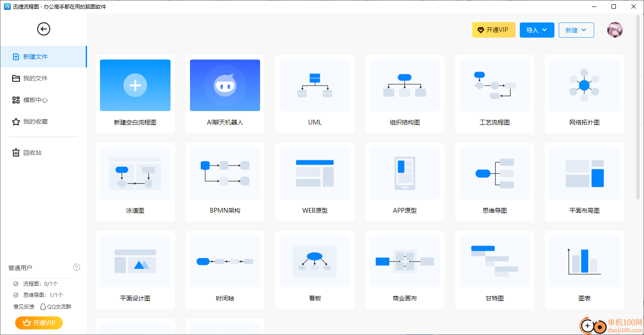Click the BPMN架构 label text

click(225, 211)
